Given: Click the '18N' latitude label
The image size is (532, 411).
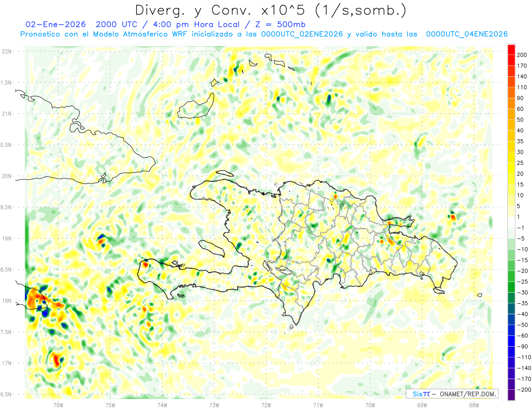Looking at the screenshot, I should 7,301.
